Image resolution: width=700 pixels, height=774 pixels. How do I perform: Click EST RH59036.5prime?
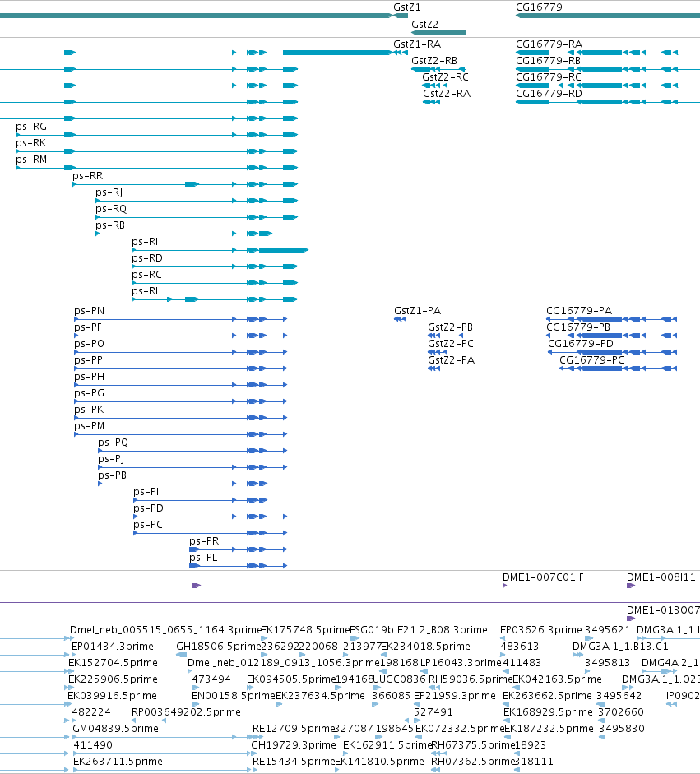471,679
